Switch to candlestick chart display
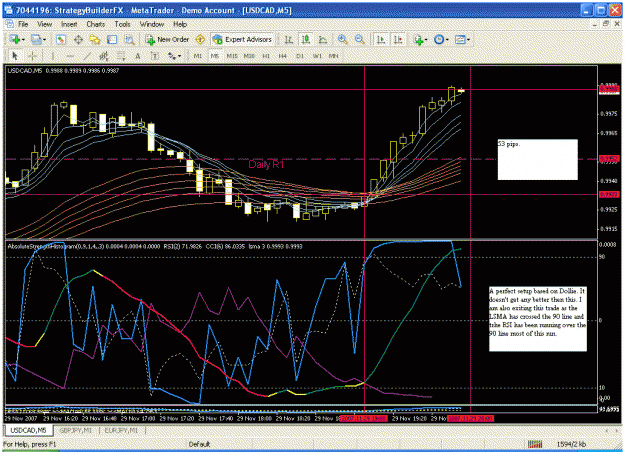Viewport: 625px width, 452px height. [306, 39]
